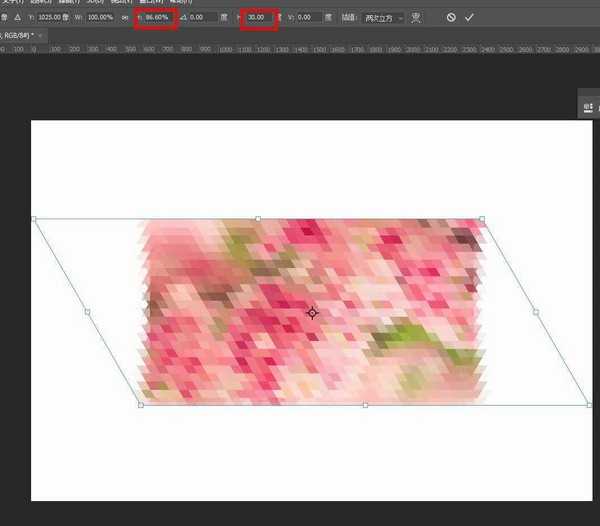Cancel the transform with the circle-slash icon
600x526 pixels.
[x=451, y=18]
